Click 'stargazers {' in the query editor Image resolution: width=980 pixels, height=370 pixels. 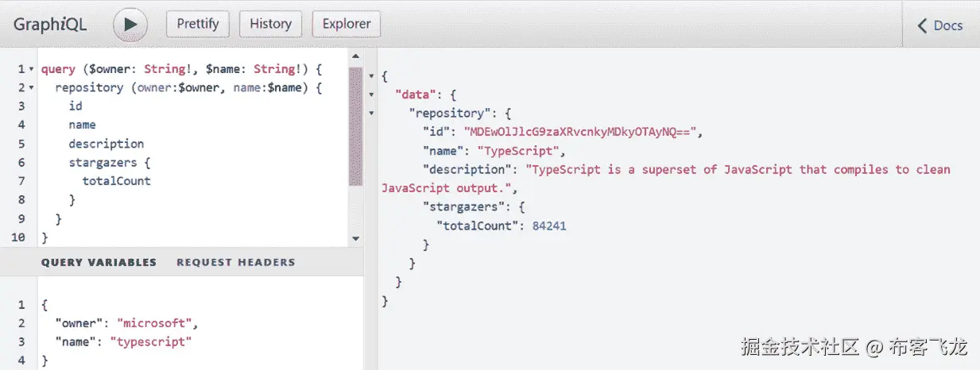[110, 162]
